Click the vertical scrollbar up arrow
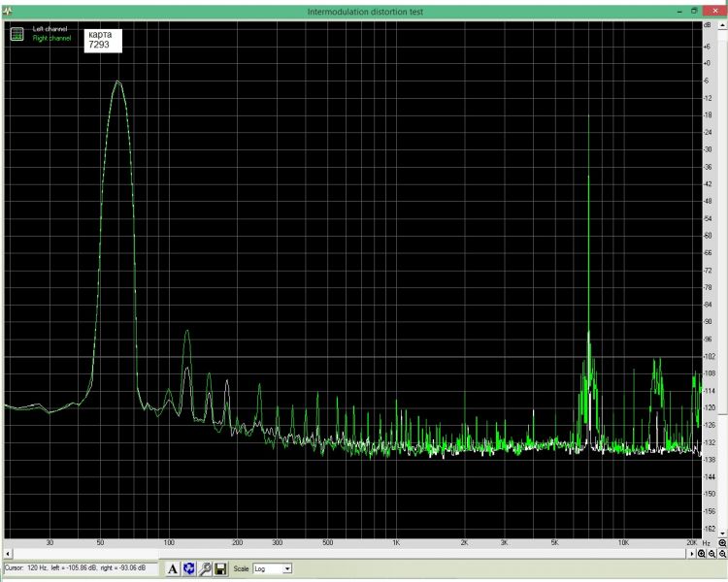Image resolution: width=728 pixels, height=582 pixels. [722, 25]
